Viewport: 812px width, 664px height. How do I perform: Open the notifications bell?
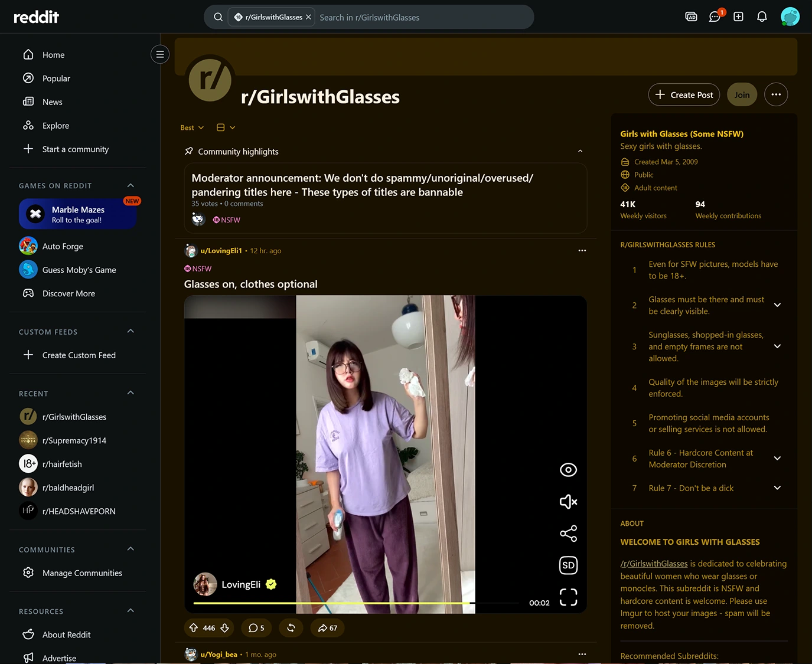click(762, 17)
